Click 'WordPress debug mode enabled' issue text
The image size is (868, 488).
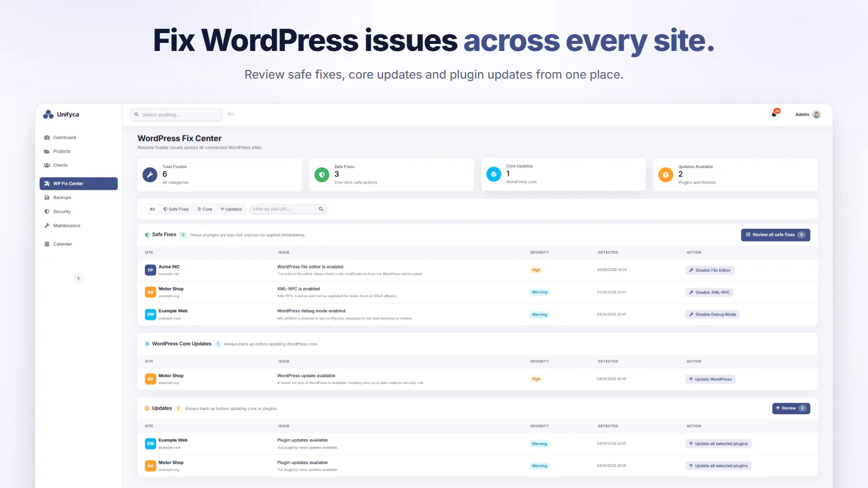(311, 311)
